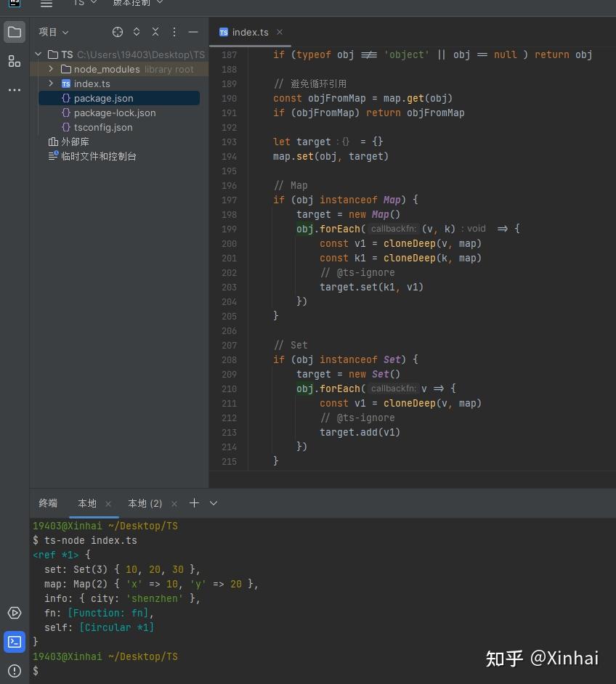Viewport: 616px width, 684px height.
Task: Close the index.ts editor tab
Action: coord(280,32)
